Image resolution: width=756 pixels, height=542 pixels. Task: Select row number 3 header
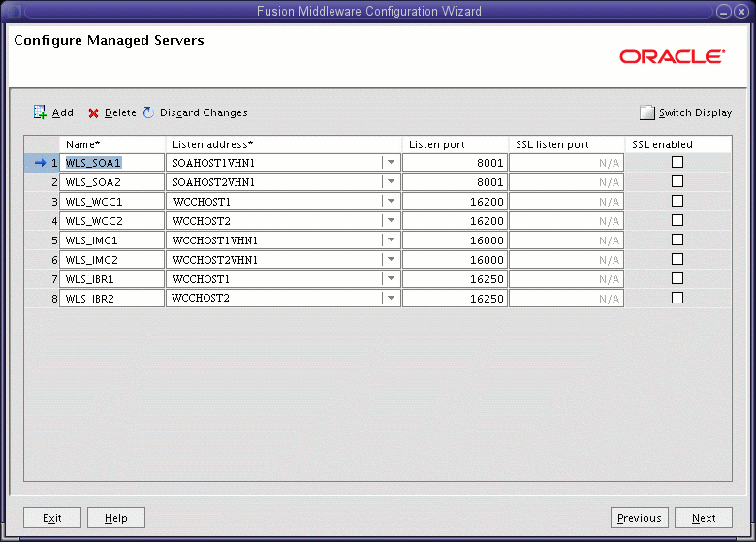42,202
